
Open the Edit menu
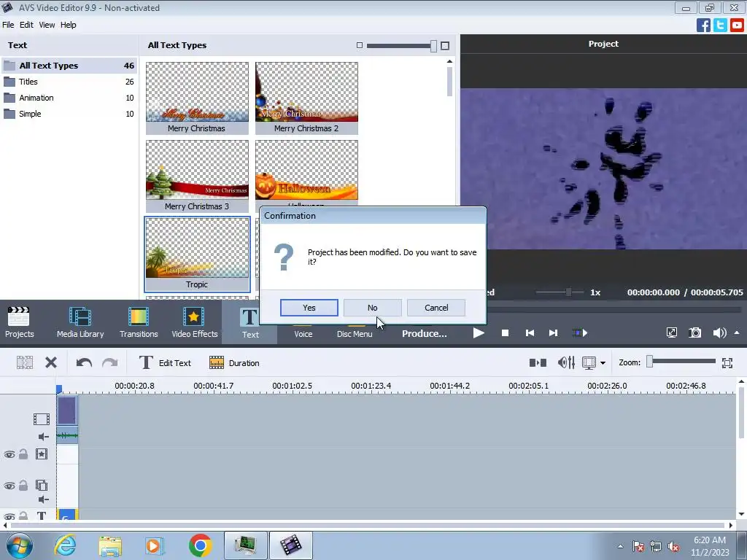[26, 25]
